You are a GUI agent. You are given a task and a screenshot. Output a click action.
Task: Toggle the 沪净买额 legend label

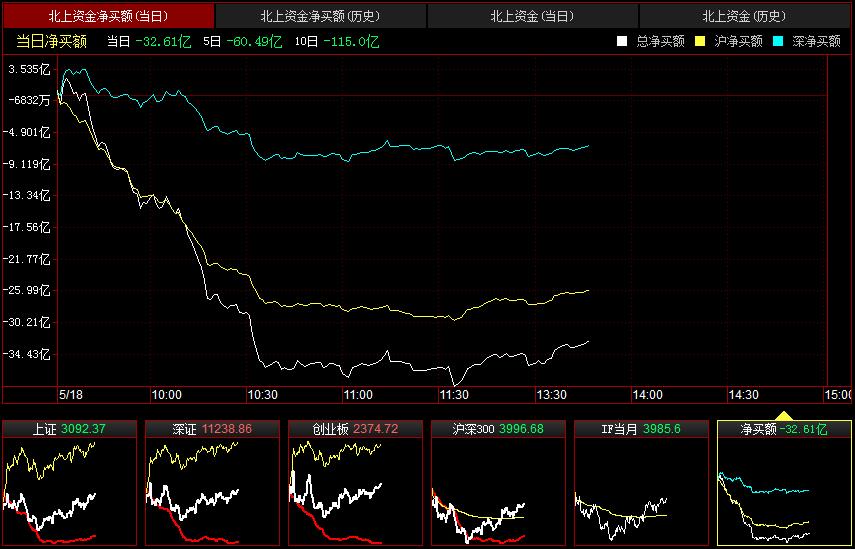[x=738, y=42]
